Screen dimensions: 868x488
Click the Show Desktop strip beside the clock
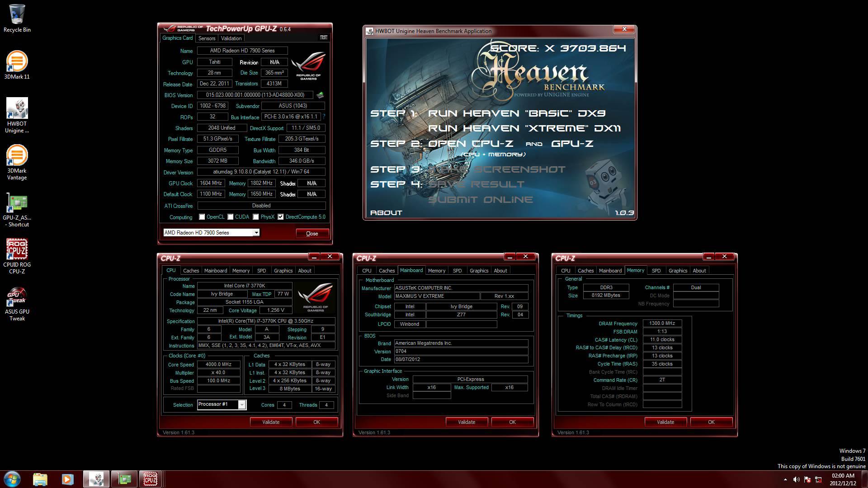click(x=864, y=479)
